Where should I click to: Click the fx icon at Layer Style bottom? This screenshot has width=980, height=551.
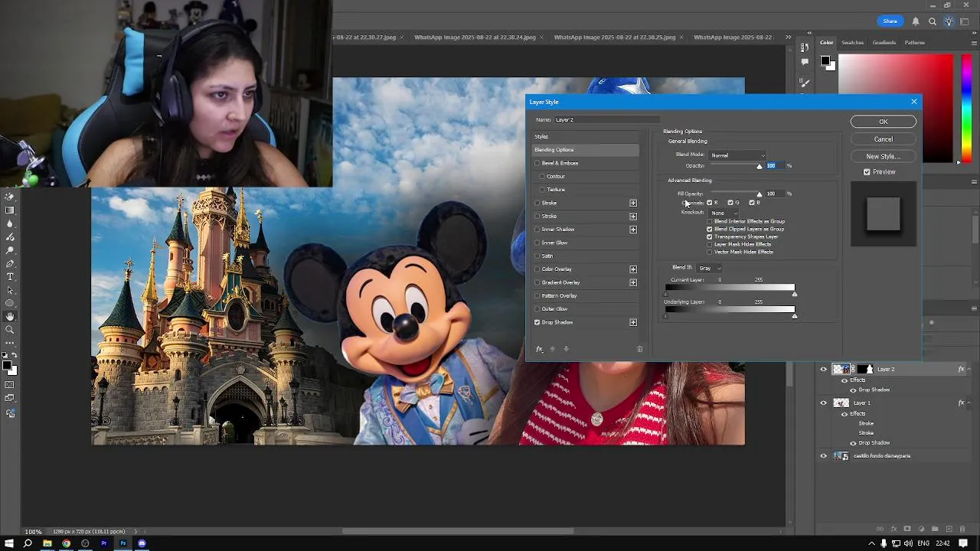539,349
